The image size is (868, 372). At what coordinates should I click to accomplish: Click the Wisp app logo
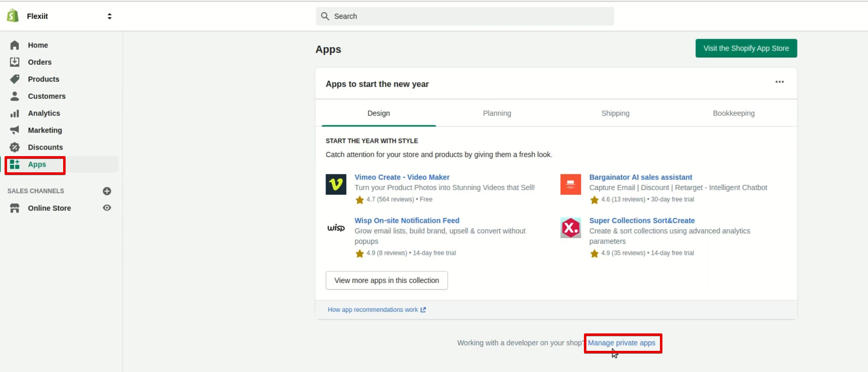pos(336,228)
